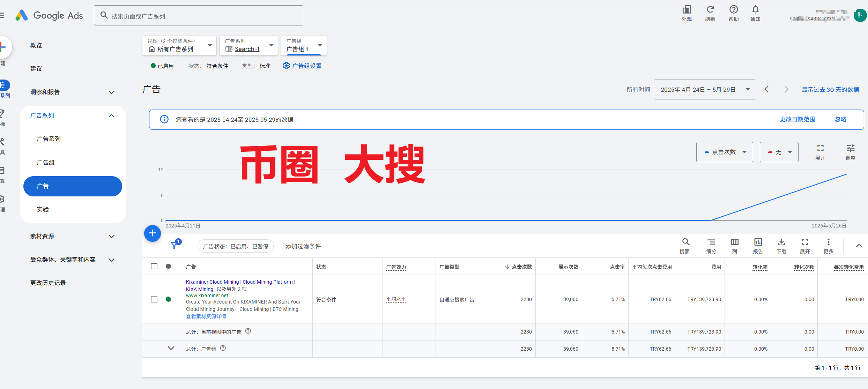Expand the 总计：广告组 row chevron
This screenshot has width=868, height=389.
[x=171, y=348]
